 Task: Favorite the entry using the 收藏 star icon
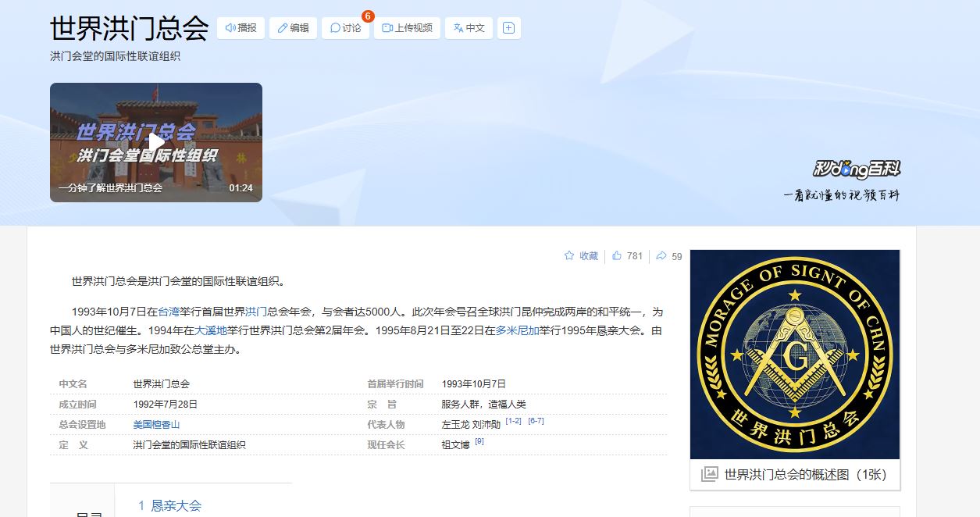click(x=569, y=255)
